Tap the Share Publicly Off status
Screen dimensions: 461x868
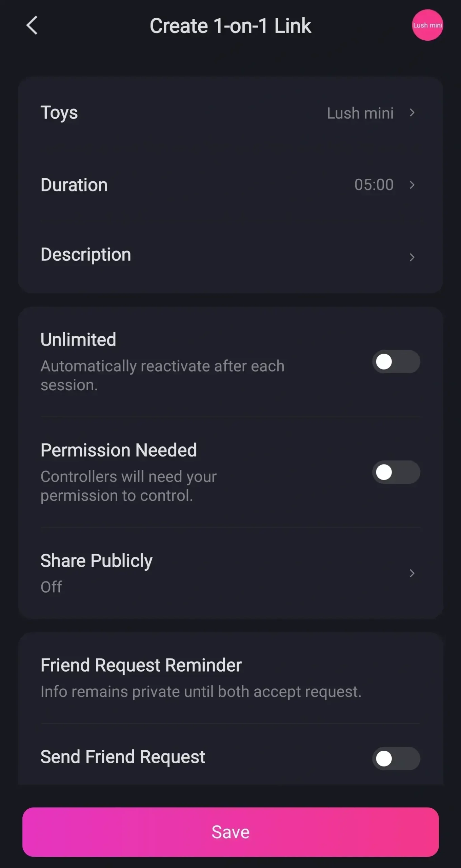tap(52, 587)
